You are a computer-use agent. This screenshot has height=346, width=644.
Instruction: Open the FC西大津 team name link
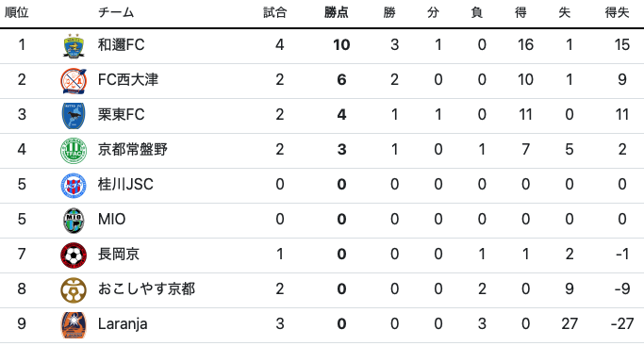[127, 79]
